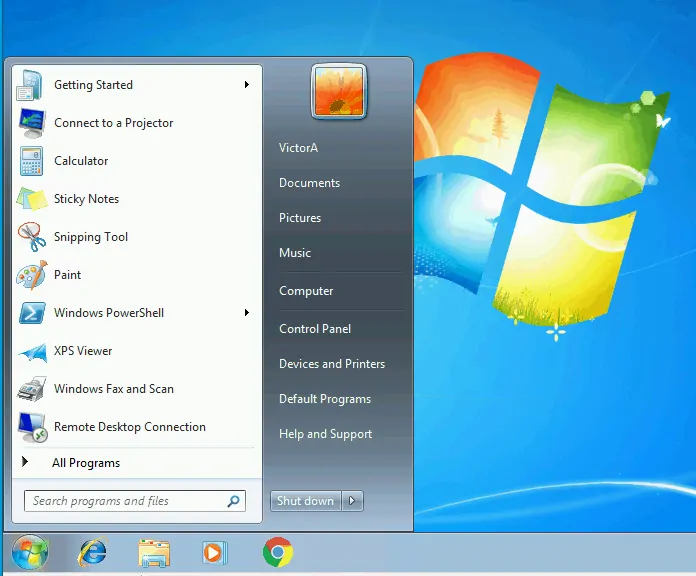Open the Shut down options arrow
The image size is (696, 576).
(352, 501)
